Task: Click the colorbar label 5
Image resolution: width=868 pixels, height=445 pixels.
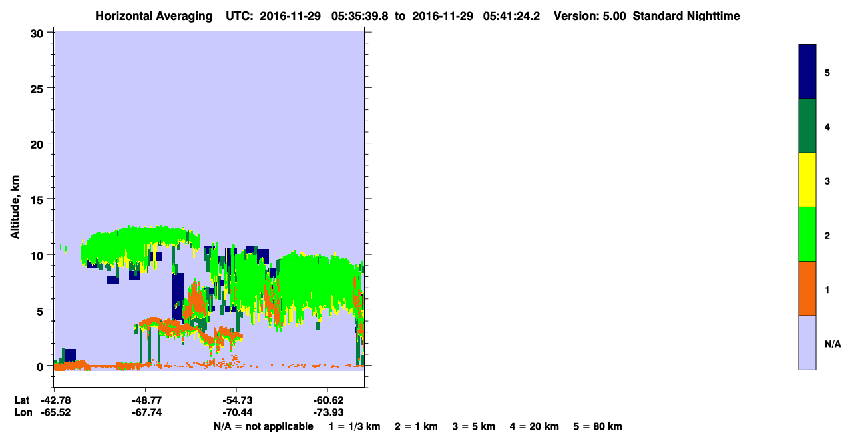Action: 827,73
